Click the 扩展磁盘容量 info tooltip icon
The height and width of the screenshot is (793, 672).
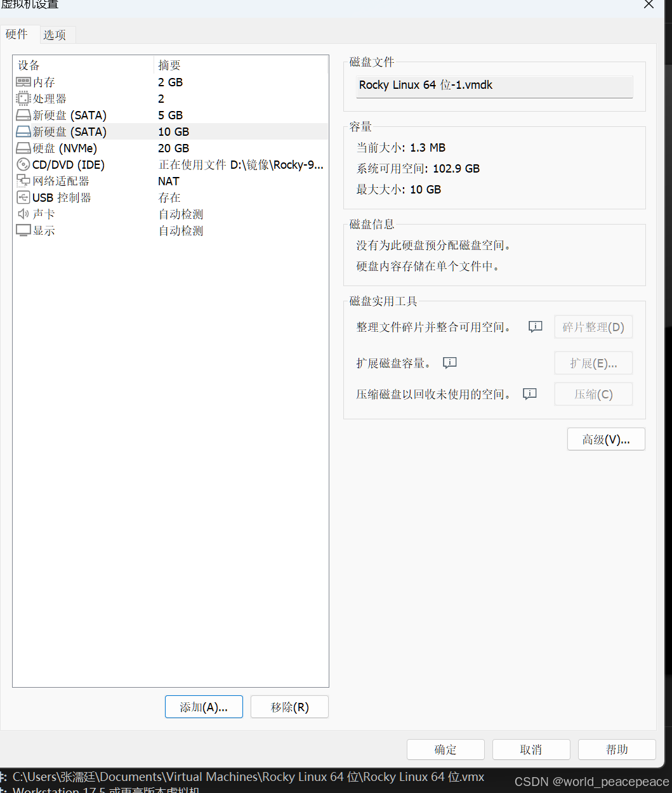pos(449,362)
